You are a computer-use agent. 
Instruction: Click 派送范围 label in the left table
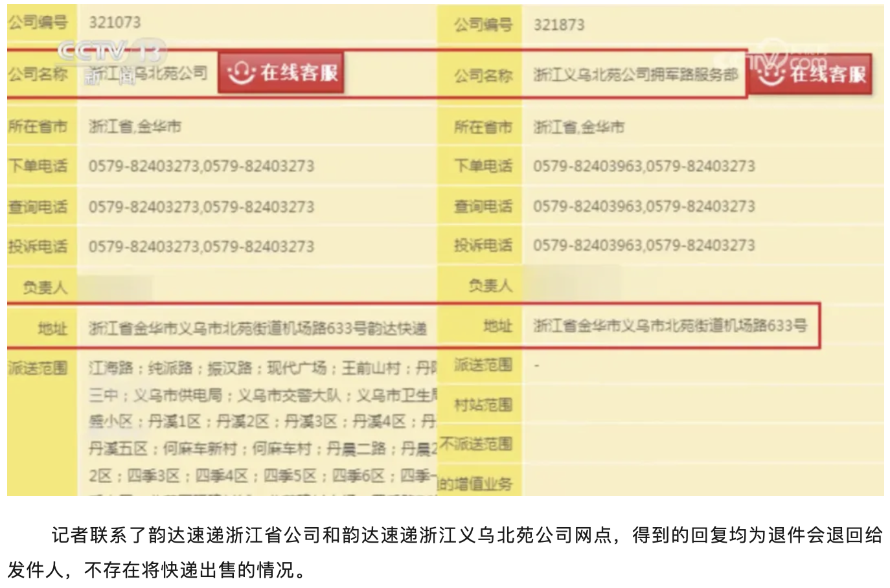point(38,368)
